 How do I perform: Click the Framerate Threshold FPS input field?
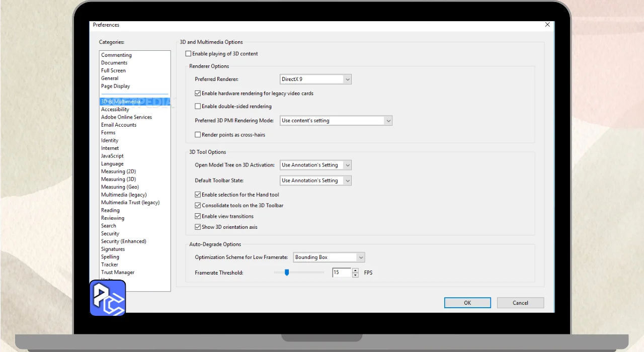coord(341,273)
